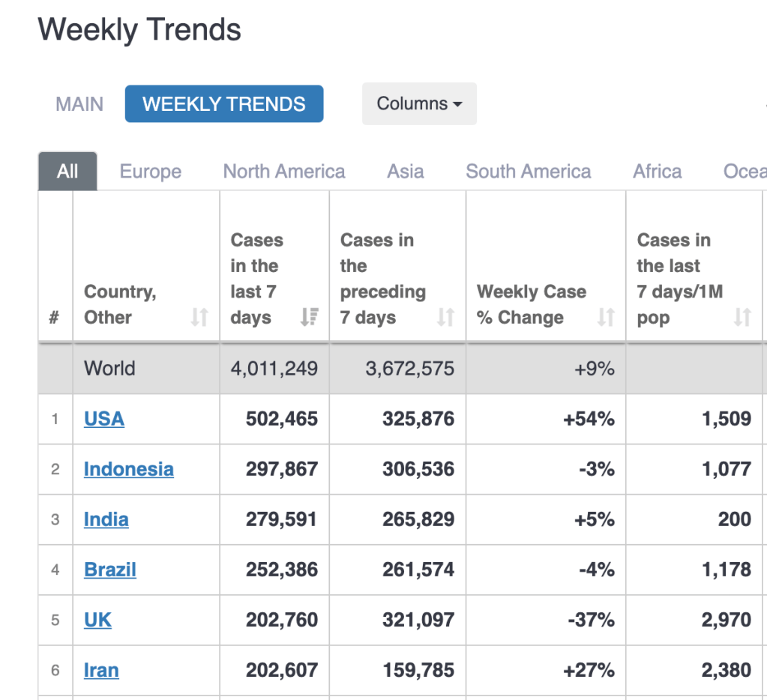This screenshot has height=700, width=767.
Task: Open the USA country link
Action: (x=104, y=418)
